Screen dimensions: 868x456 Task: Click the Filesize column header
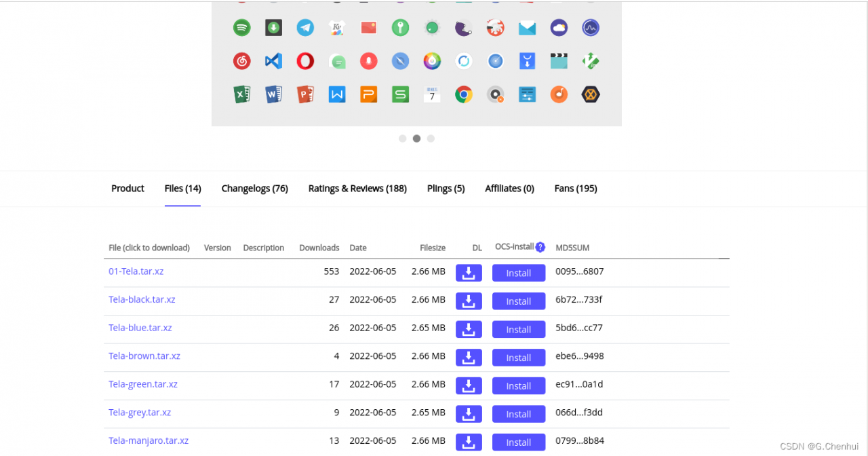[433, 248]
